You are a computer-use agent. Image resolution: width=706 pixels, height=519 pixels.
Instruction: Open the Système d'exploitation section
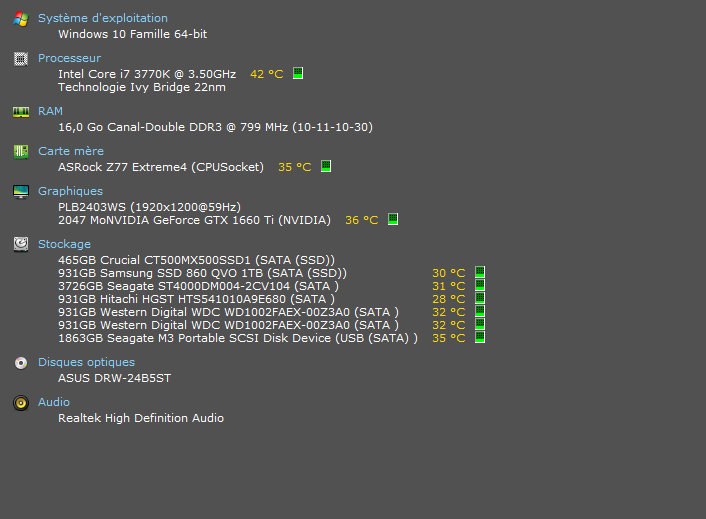[102, 18]
